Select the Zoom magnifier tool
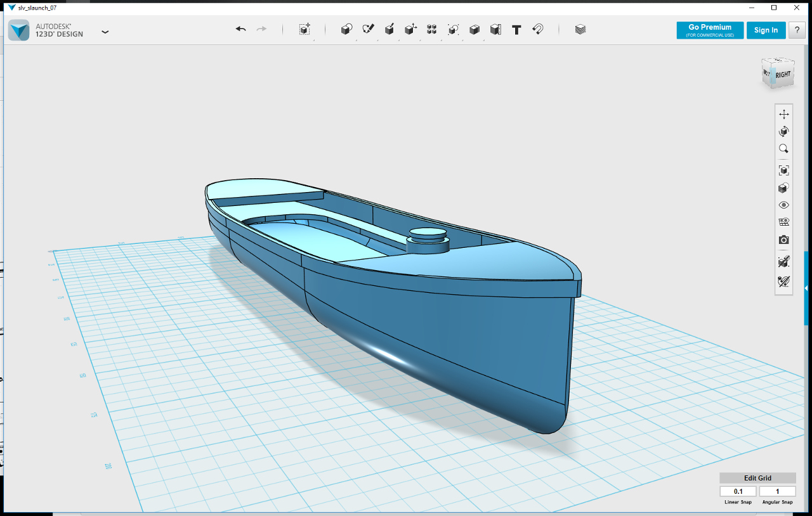Screen dimensions: 812x516 784,149
